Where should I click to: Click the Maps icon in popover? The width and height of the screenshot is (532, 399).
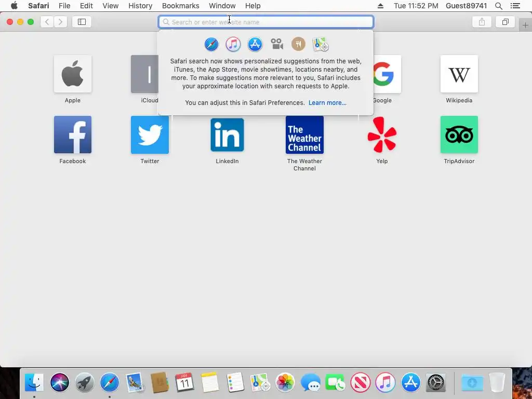pos(320,45)
